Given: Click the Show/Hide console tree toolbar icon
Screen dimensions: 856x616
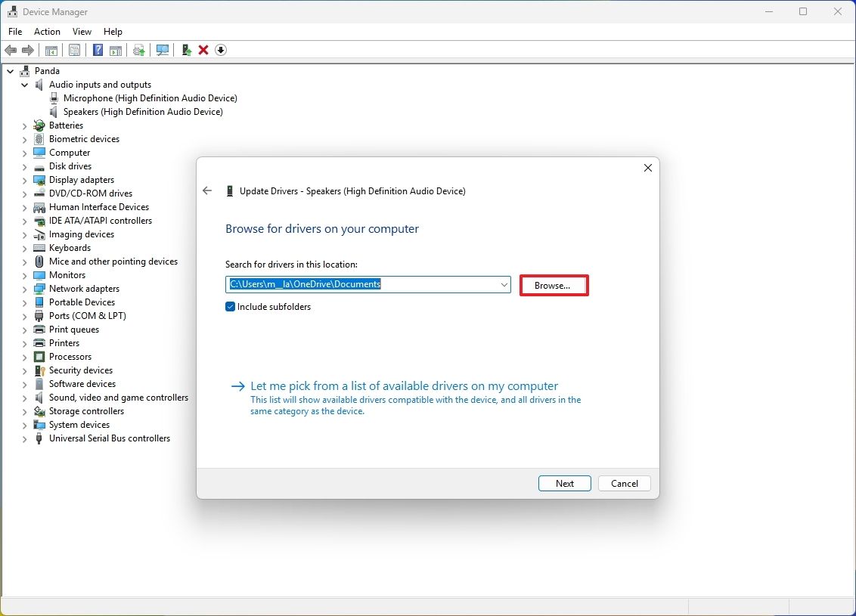Looking at the screenshot, I should click(x=51, y=50).
